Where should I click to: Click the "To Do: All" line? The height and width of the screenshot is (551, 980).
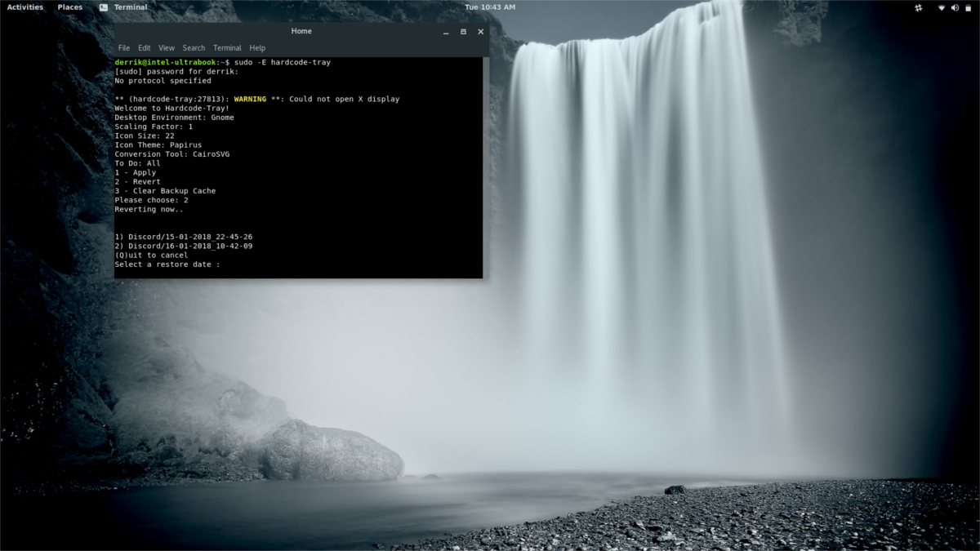(137, 163)
